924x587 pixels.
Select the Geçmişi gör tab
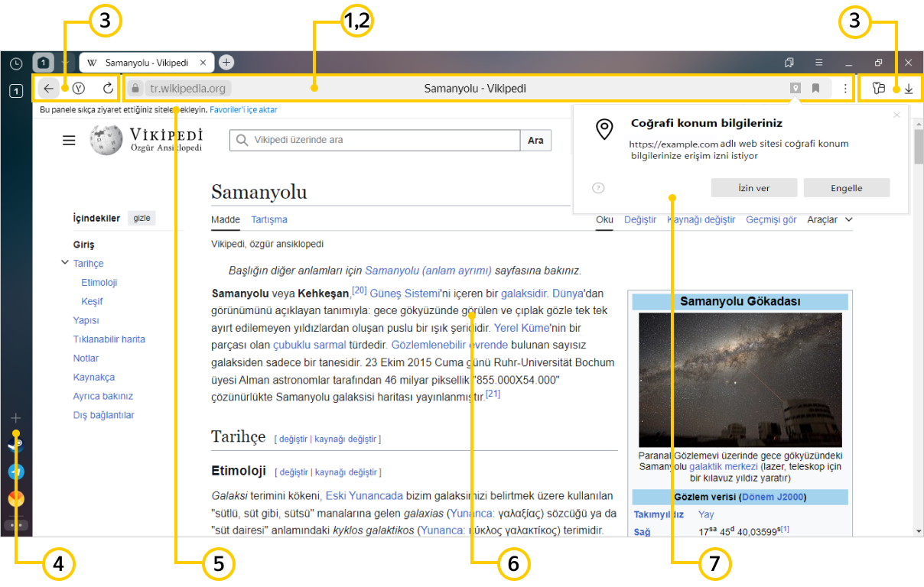point(771,220)
